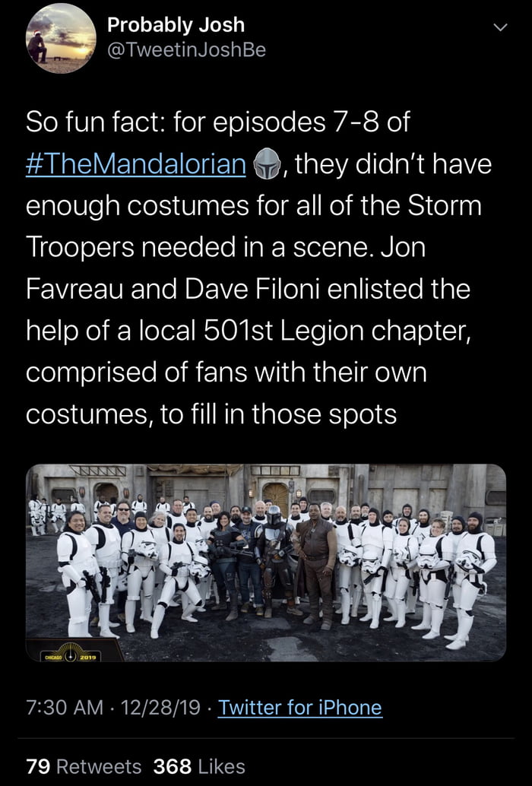Viewport: 532px width, 786px height.
Task: Tap the Mandalorian helmet emoji icon
Action: point(266,164)
